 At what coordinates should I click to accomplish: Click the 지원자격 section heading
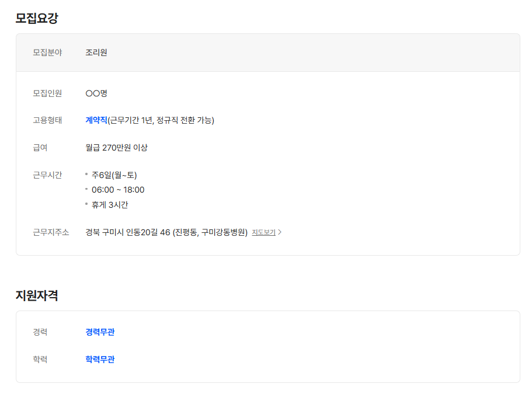pos(37,295)
